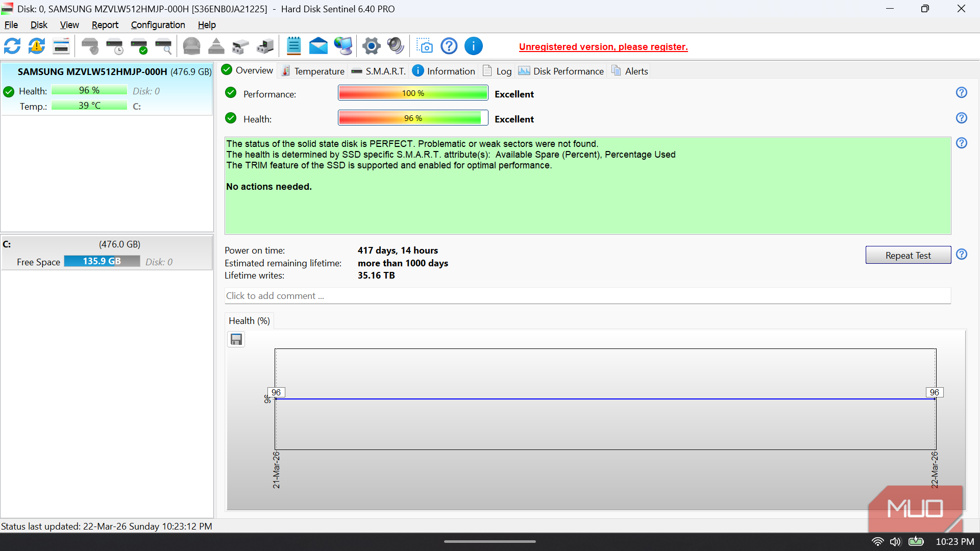Screen dimensions: 980x551
Task: Select the Health (%) graph tab
Action: tap(249, 321)
